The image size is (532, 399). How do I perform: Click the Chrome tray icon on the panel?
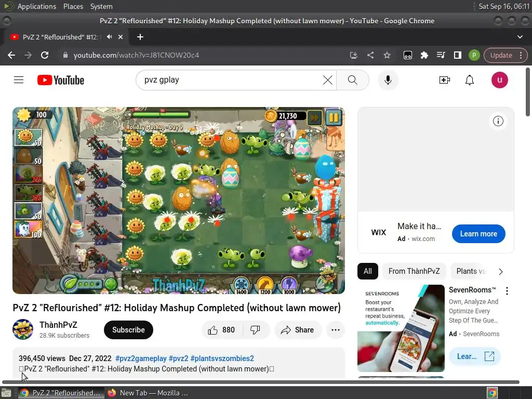pyautogui.click(x=492, y=393)
